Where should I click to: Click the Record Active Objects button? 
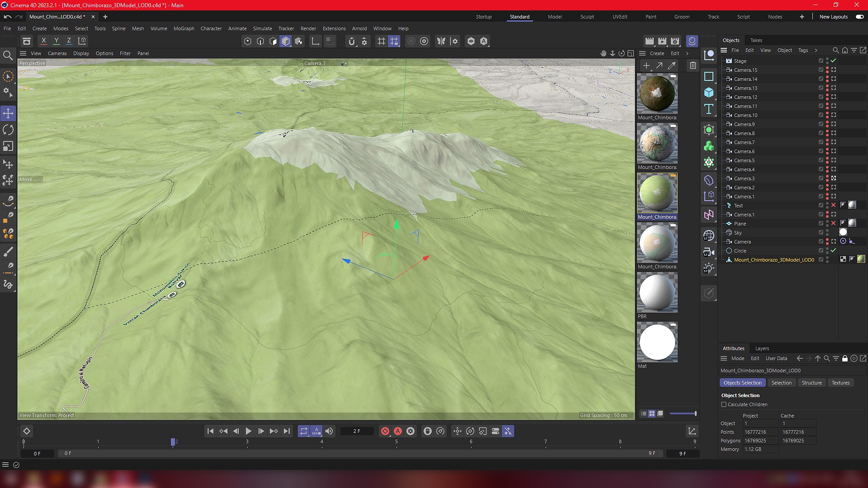coord(385,432)
